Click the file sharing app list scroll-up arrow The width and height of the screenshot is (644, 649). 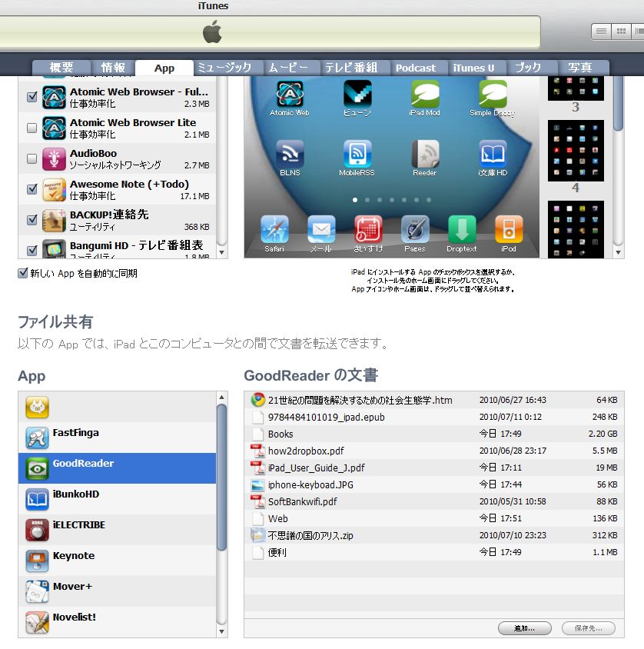(222, 398)
